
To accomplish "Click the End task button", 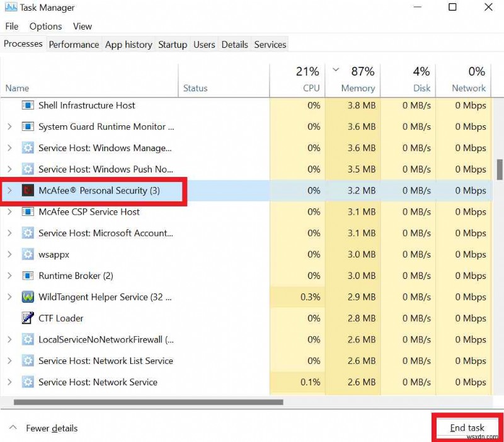I will pyautogui.click(x=467, y=428).
